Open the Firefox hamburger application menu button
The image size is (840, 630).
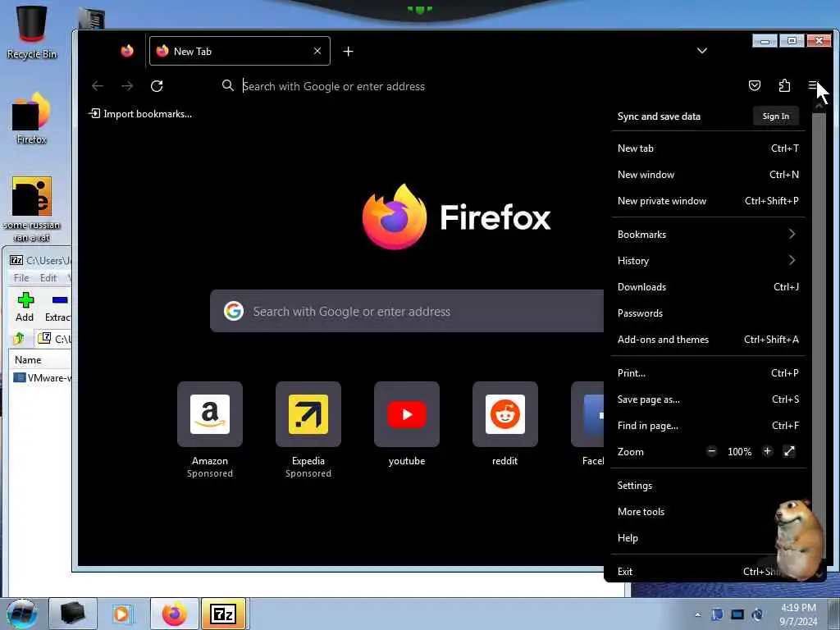pos(813,85)
